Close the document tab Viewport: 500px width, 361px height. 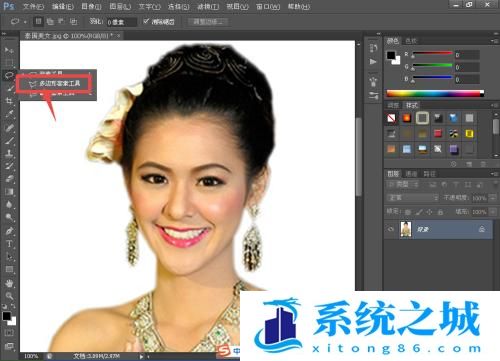point(119,35)
